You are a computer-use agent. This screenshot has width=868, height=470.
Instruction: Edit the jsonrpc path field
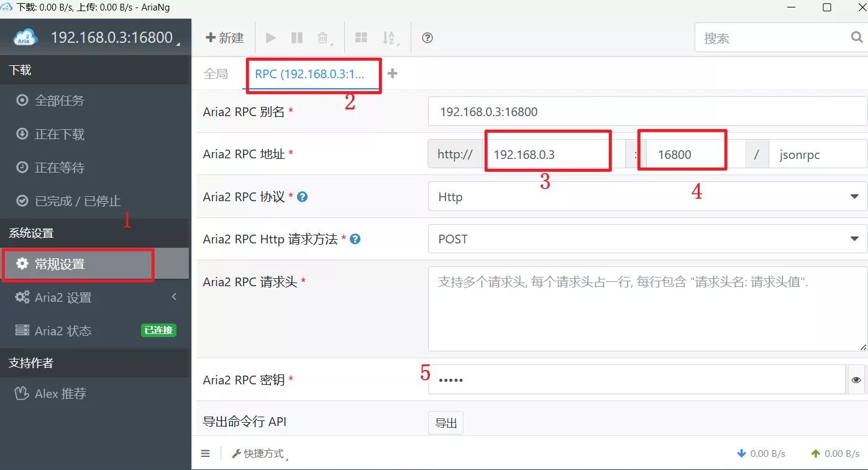tap(818, 154)
